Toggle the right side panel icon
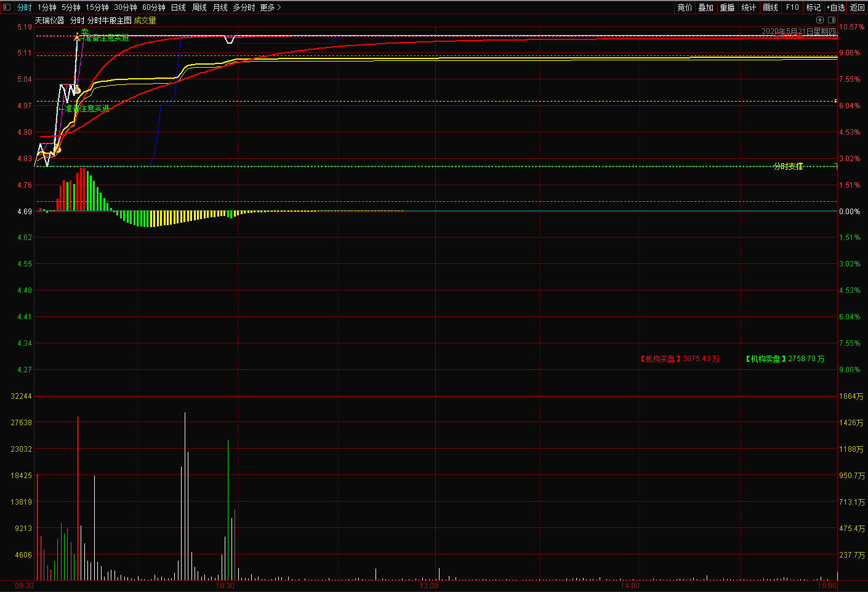 pyautogui.click(x=832, y=20)
